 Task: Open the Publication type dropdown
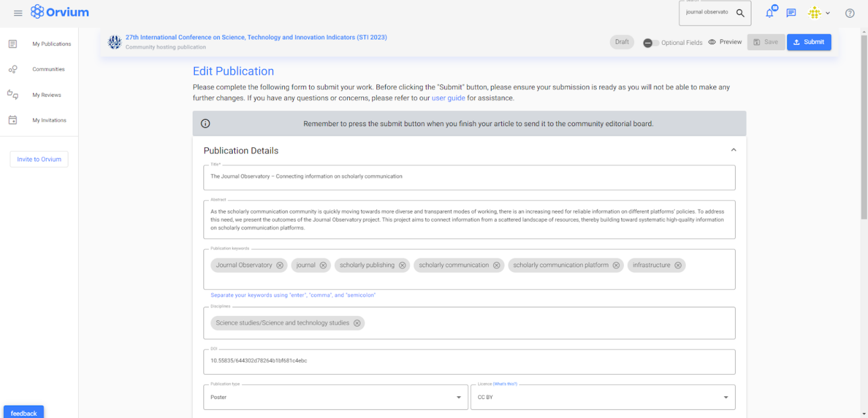pyautogui.click(x=336, y=397)
